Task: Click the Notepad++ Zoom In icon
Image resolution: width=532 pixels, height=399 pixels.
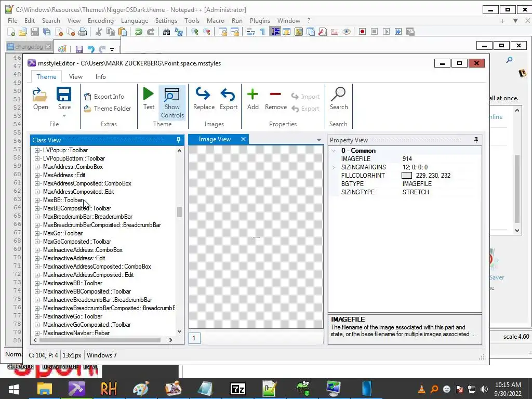Action: click(194, 32)
